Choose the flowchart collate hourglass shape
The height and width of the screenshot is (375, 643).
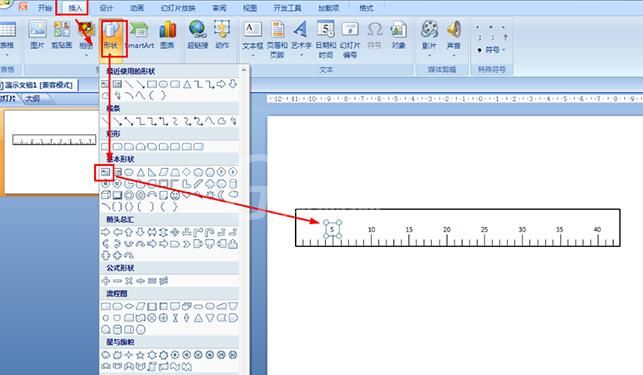coord(175,318)
